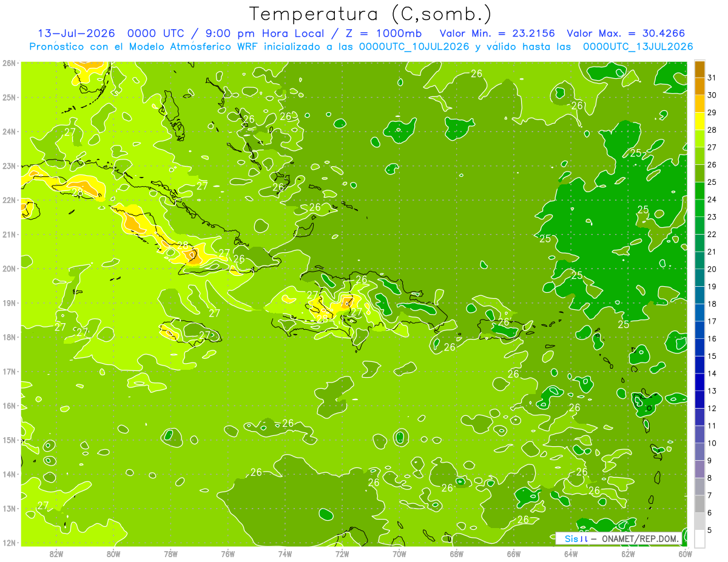Viewport: 728px width, 562px height.
Task: Click the yellow legend swatch between 28 and 29
Action: point(699,121)
